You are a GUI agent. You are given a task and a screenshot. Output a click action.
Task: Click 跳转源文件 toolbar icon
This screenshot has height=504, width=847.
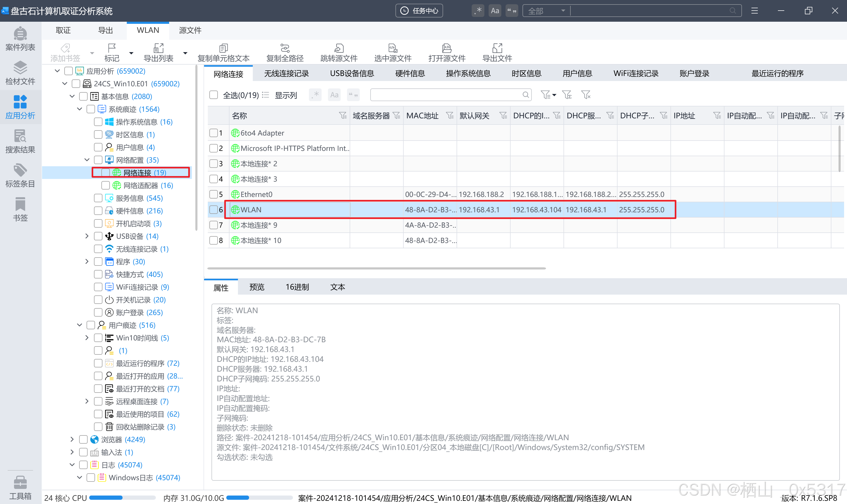pos(339,52)
